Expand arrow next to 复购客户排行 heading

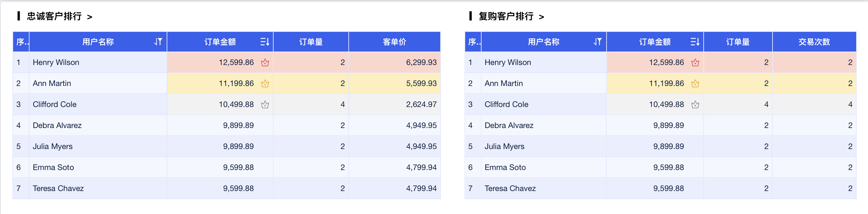[542, 17]
